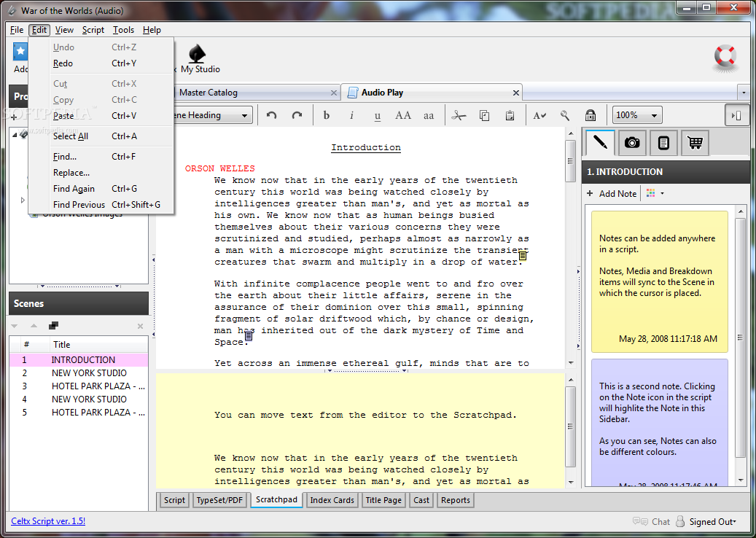Open the shopping cart sidebar tab
This screenshot has height=538, width=756.
click(695, 143)
